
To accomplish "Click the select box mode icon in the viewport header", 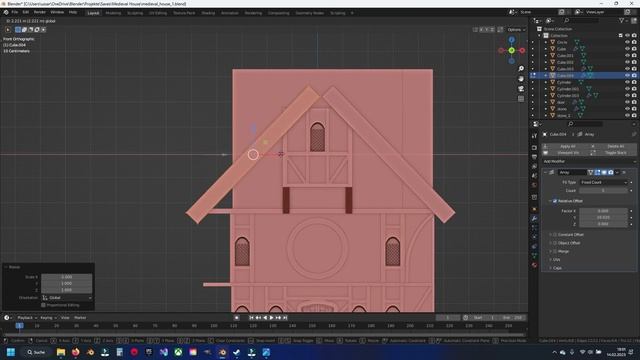I will (18, 29).
